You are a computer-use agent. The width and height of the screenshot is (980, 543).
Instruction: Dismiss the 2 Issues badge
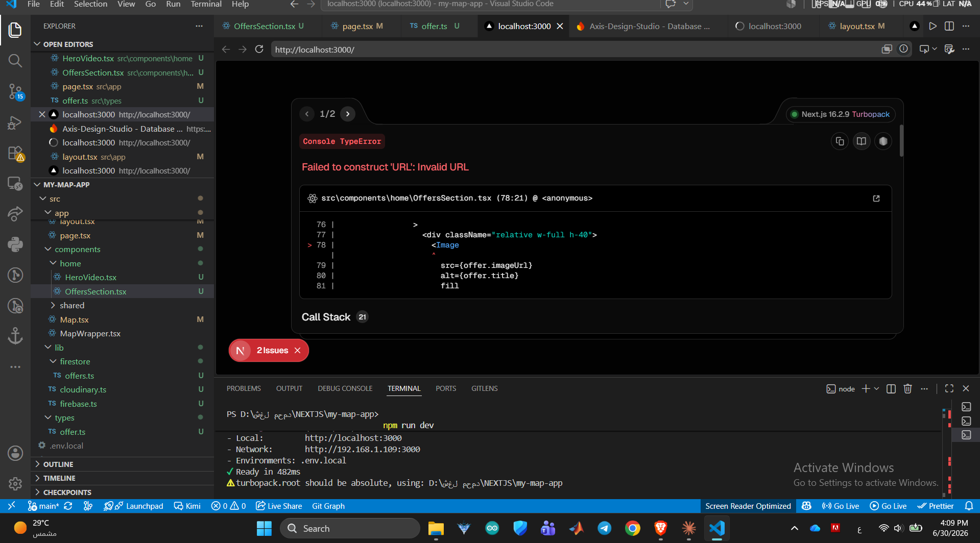click(298, 351)
